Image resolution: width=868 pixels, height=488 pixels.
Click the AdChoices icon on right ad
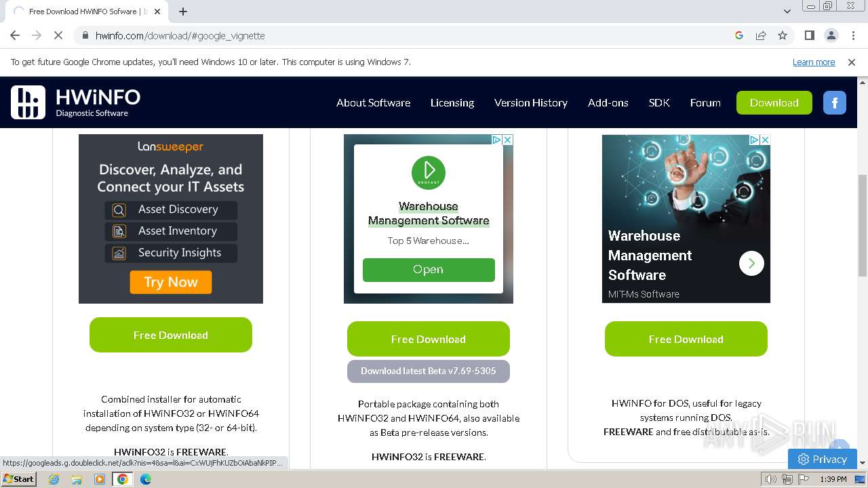[754, 140]
